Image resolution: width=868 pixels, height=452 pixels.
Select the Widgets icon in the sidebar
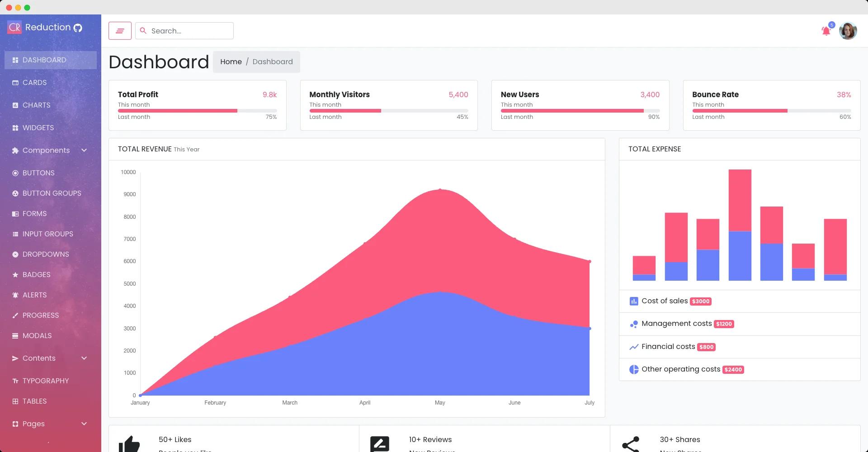(14, 127)
